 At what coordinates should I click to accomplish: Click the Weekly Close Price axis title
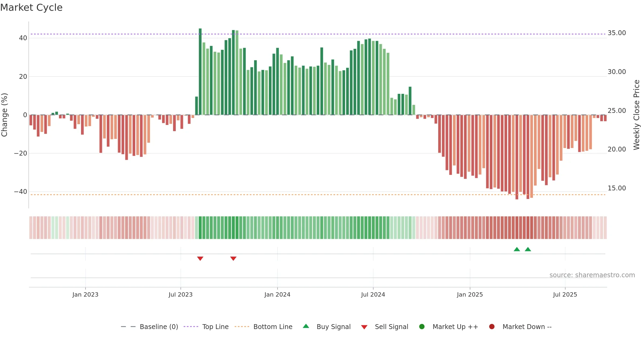click(636, 115)
